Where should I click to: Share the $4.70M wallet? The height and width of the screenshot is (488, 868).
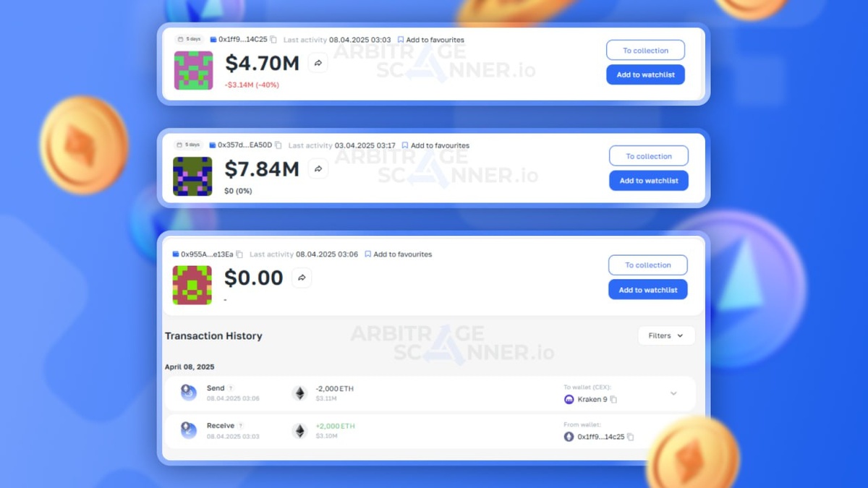point(318,64)
